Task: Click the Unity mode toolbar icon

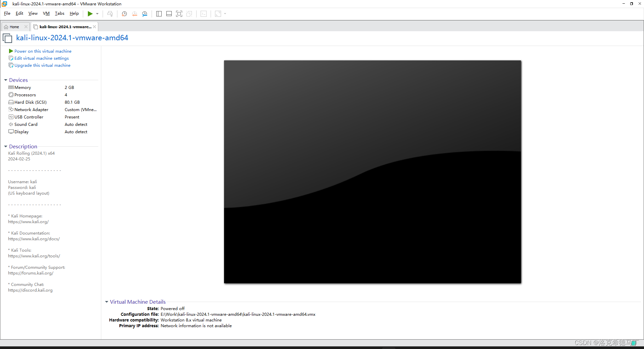Action: point(189,14)
